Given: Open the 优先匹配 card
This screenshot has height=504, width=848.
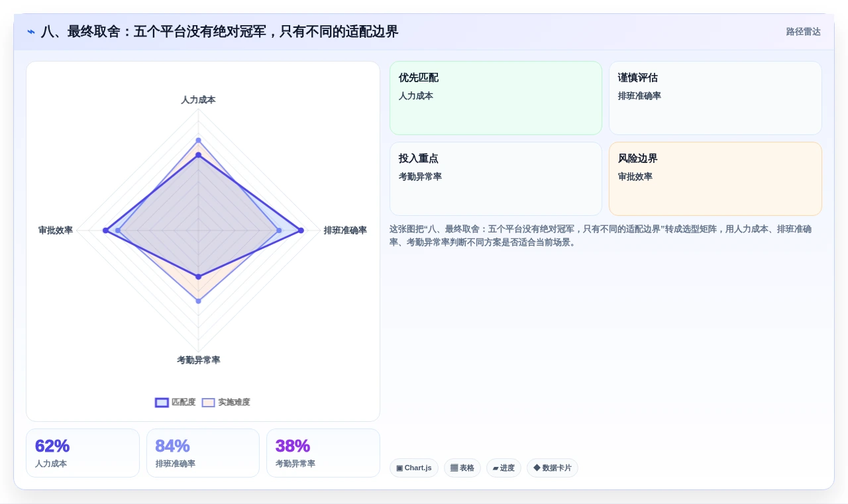Looking at the screenshot, I should [496, 98].
